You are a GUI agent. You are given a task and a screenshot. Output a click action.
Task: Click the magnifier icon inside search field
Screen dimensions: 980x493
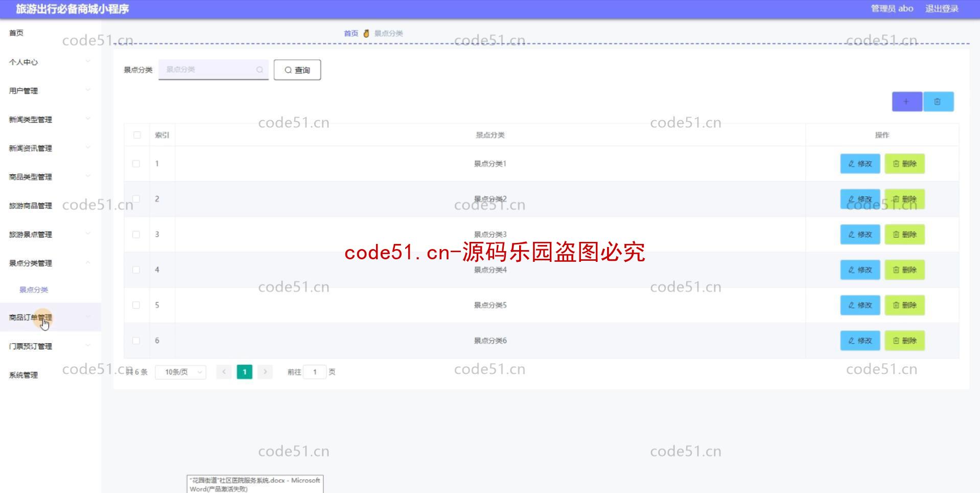(260, 70)
